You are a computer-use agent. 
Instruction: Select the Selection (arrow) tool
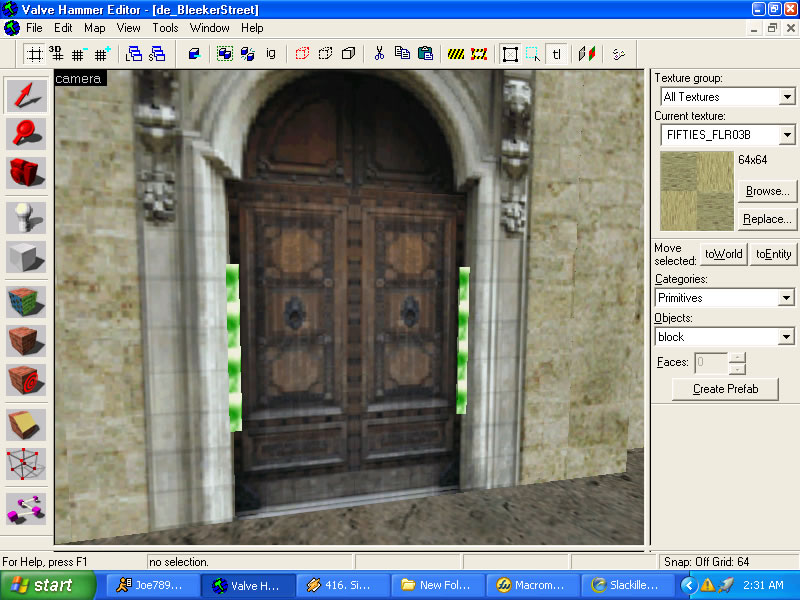pyautogui.click(x=26, y=96)
